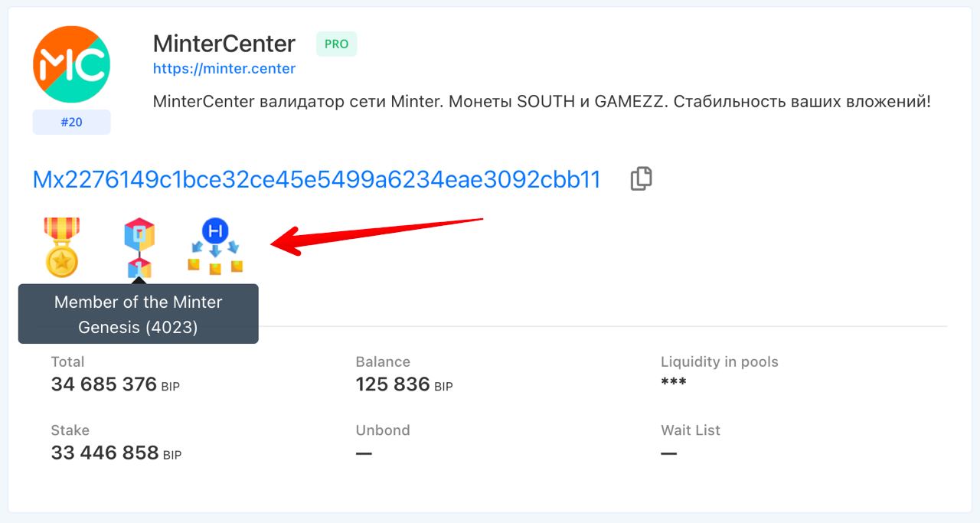Click the Member of the Minter Genesis tooltip

(139, 314)
